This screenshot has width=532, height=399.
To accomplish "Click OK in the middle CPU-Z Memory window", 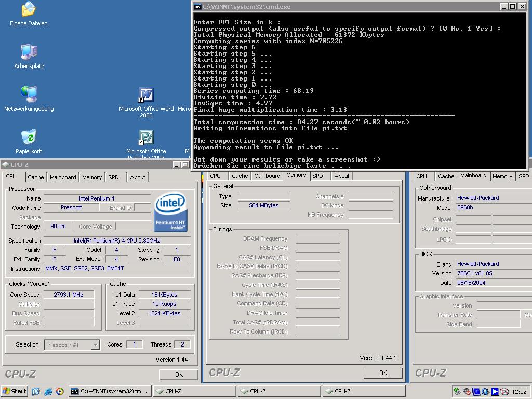I will [x=383, y=373].
